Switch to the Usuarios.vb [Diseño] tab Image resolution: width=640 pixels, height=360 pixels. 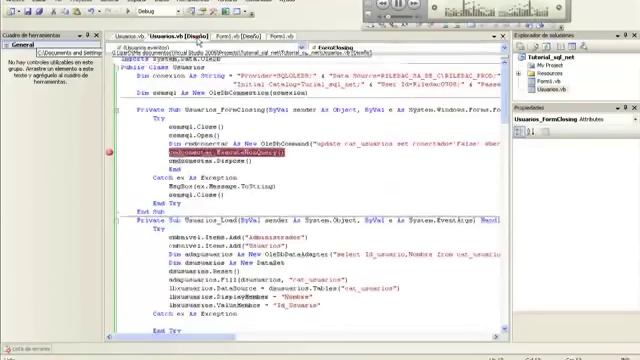tap(179, 36)
